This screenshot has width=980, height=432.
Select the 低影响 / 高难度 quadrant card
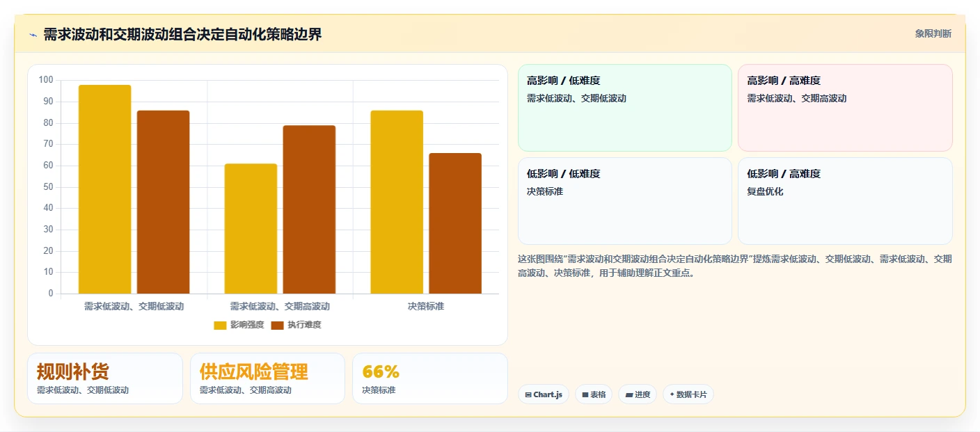pyautogui.click(x=845, y=201)
